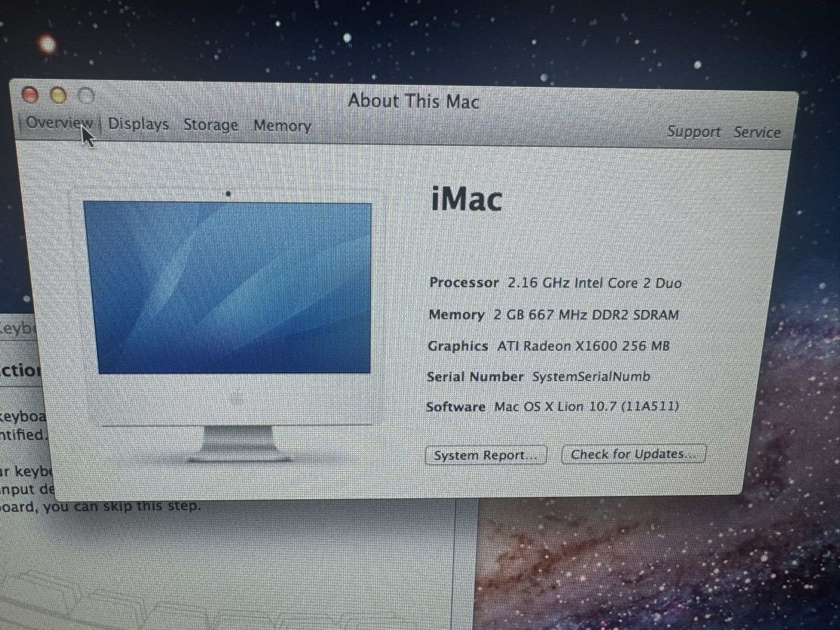
Task: Click 'you can skip this step' text in background window
Action: (x=122, y=506)
